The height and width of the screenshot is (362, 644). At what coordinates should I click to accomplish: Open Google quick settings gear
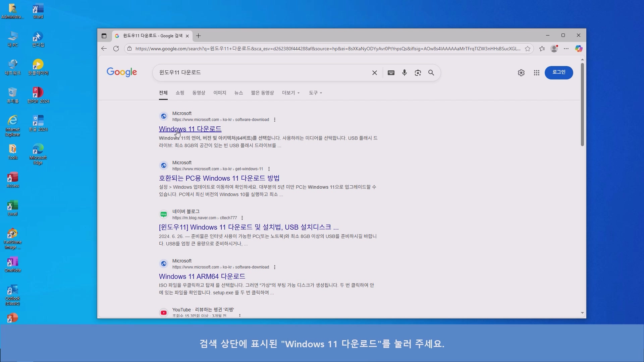click(521, 73)
